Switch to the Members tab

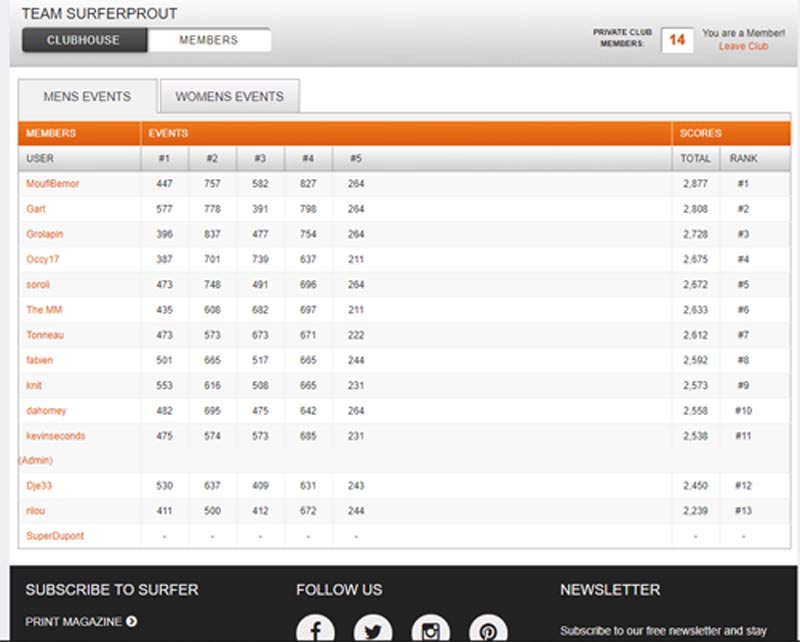[208, 40]
